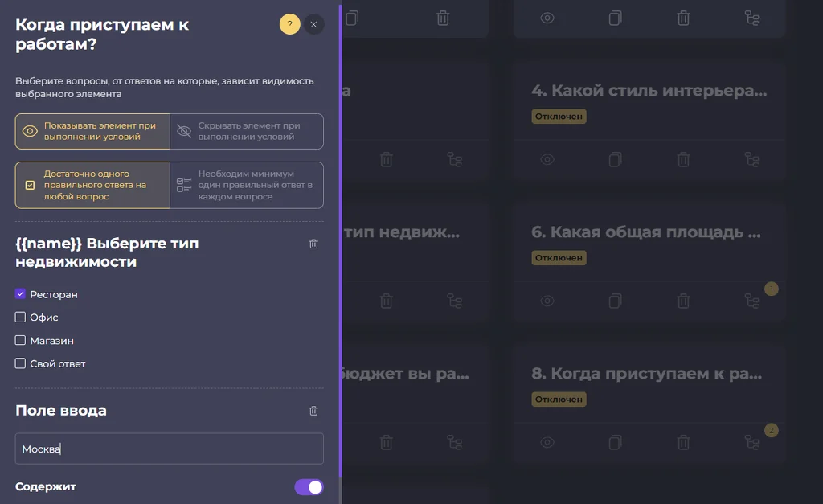This screenshot has height=504, width=823.
Task: Click title '6. Какая общая площадь ...'
Action: point(646,232)
